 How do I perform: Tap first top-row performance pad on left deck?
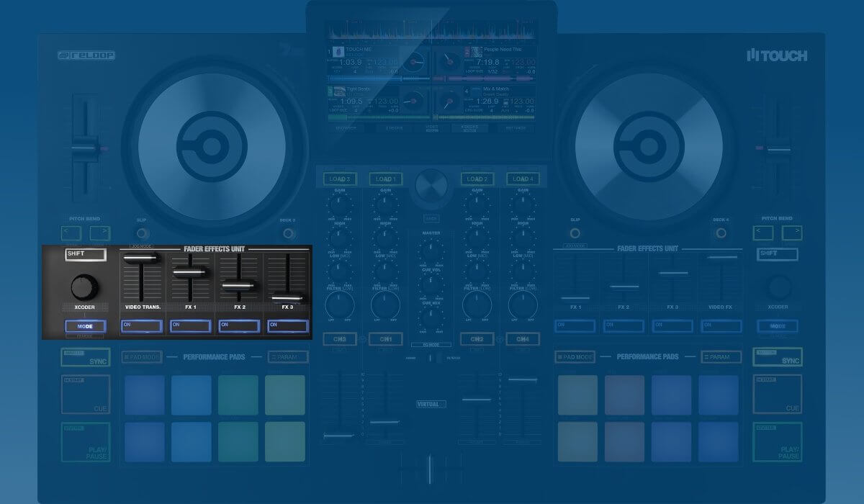pos(144,395)
